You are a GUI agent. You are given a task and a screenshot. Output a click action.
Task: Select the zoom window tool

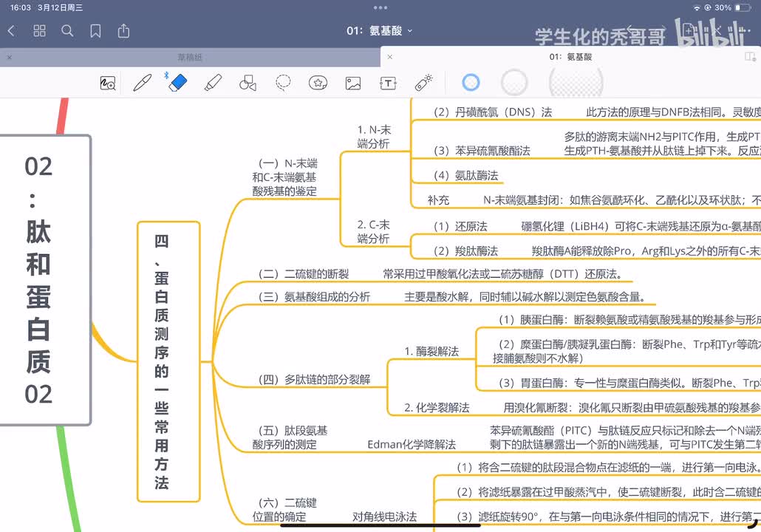point(108,83)
